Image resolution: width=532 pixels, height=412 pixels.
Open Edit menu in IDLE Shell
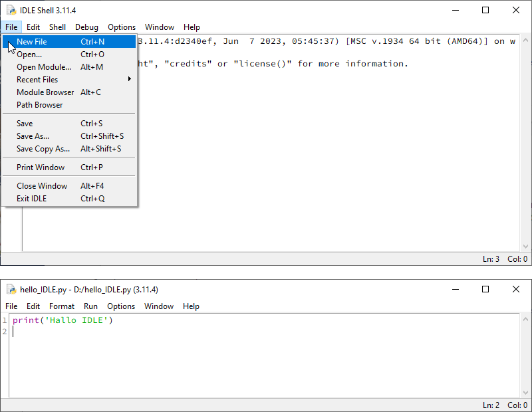point(33,27)
